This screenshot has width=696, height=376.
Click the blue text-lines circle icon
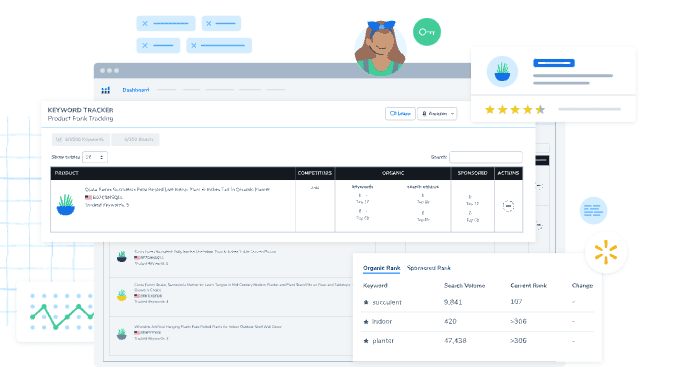(x=593, y=210)
